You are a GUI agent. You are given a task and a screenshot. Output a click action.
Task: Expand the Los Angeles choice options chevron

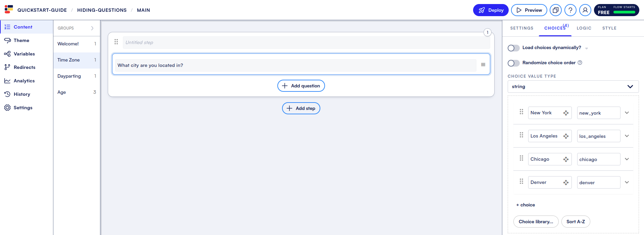(627, 136)
